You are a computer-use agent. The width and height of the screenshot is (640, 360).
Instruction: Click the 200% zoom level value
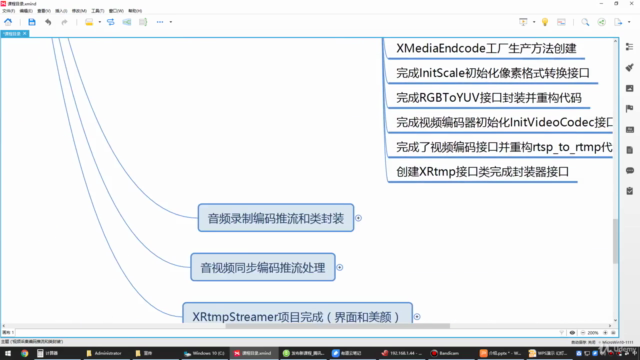(593, 333)
